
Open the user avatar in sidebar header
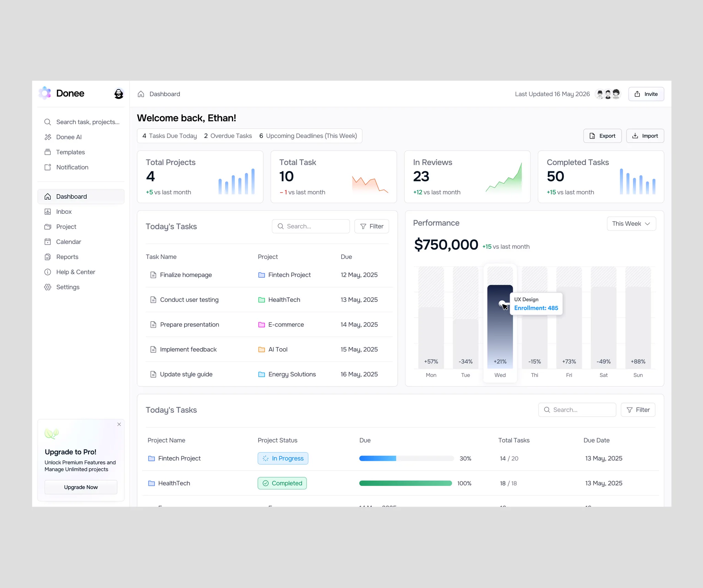click(119, 94)
